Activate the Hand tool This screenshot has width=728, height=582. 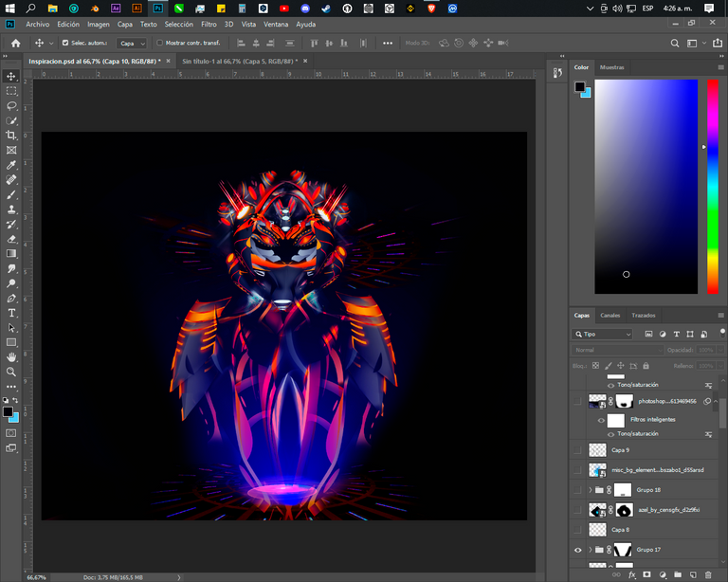click(x=11, y=357)
